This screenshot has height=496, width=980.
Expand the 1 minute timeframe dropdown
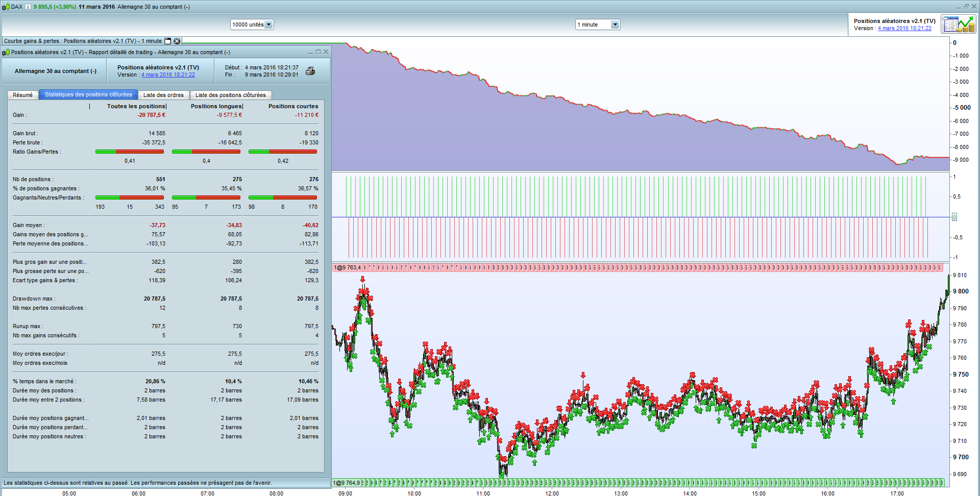click(x=598, y=24)
